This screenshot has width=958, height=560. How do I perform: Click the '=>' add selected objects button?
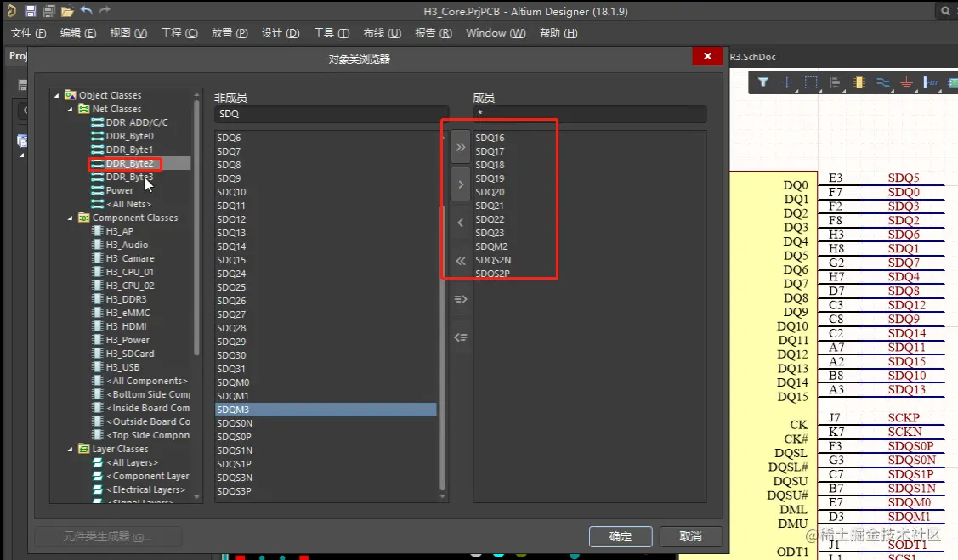point(461,299)
